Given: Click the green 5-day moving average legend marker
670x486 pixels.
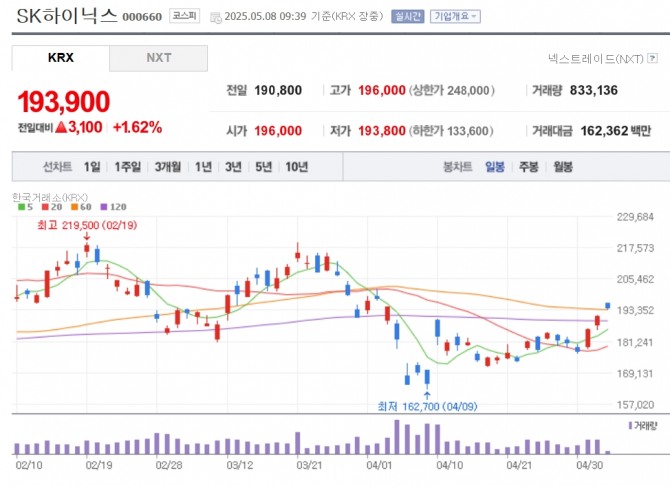Looking at the screenshot, I should pyautogui.click(x=21, y=207).
